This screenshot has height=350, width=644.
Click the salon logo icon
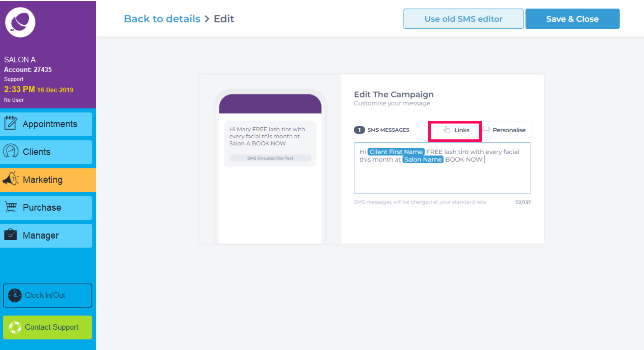coord(20,22)
